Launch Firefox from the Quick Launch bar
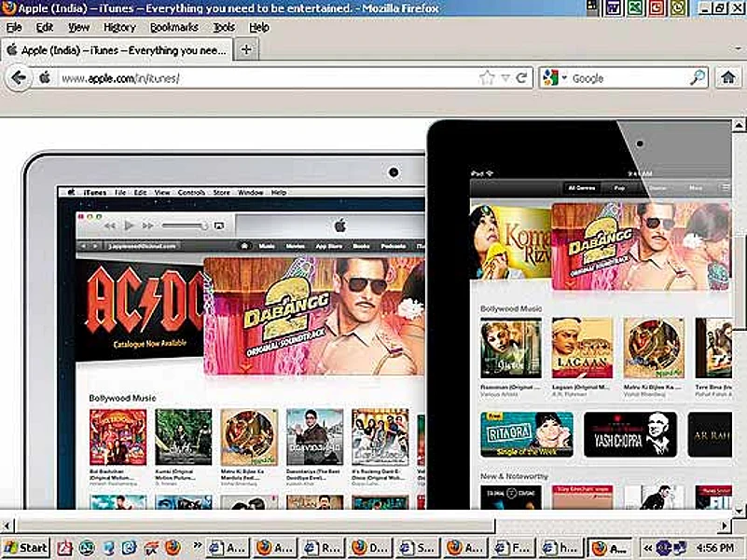Viewport: 747px width, 560px height. 173,547
